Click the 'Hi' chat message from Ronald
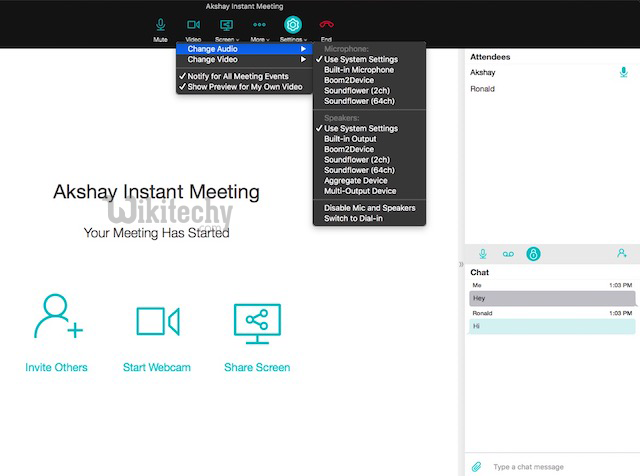This screenshot has height=476, width=640. 552,326
